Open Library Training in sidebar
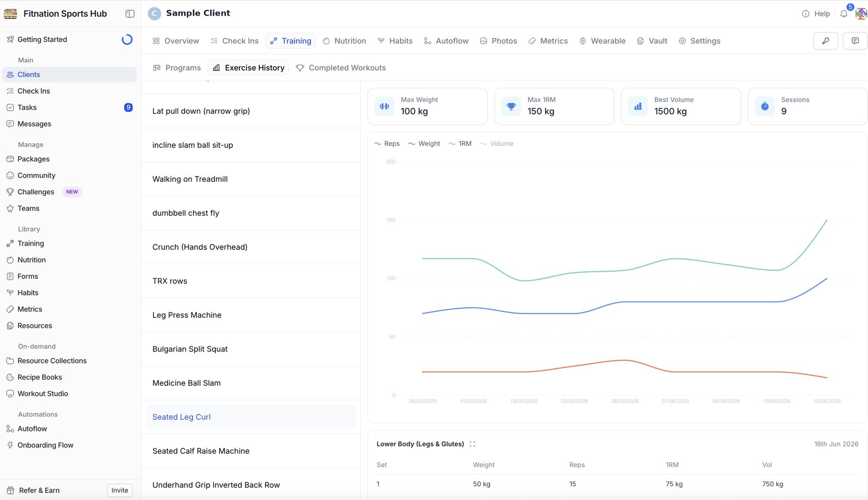868x500 pixels. tap(69, 243)
